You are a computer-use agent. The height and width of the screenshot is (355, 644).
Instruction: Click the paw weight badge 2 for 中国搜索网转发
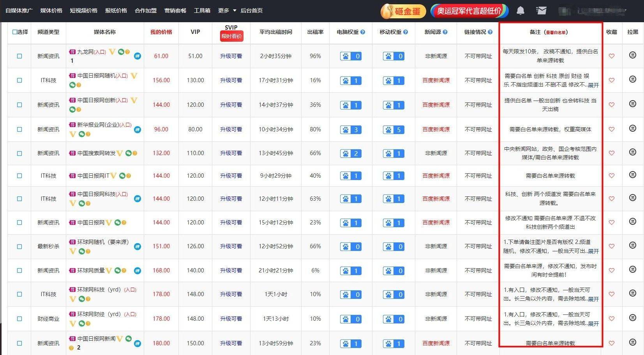pos(351,154)
